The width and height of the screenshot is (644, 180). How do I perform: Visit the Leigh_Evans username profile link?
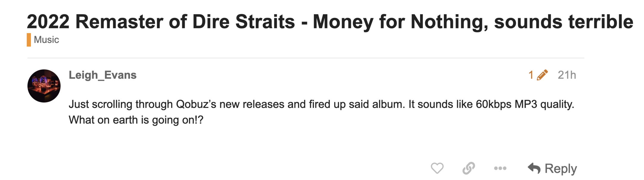point(103,75)
